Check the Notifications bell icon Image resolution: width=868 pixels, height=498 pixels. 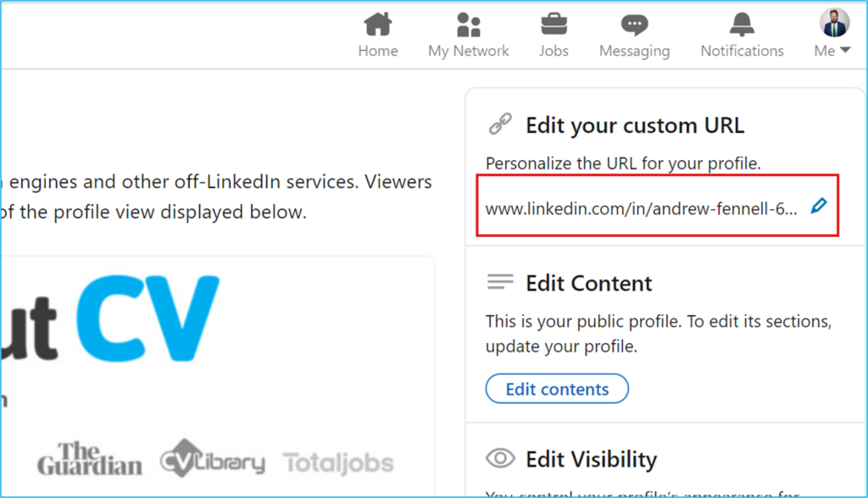pyautogui.click(x=741, y=23)
